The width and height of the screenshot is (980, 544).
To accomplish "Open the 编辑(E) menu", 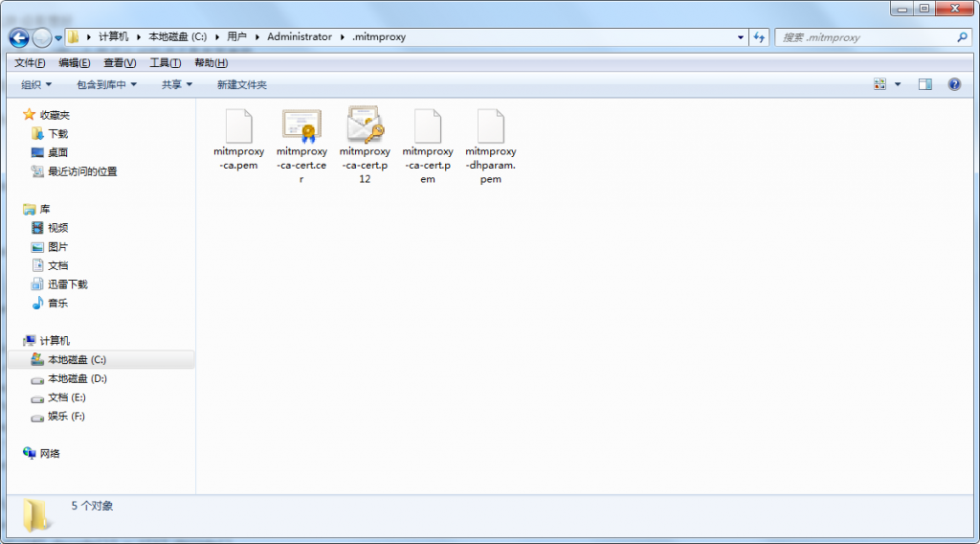I will coord(74,62).
